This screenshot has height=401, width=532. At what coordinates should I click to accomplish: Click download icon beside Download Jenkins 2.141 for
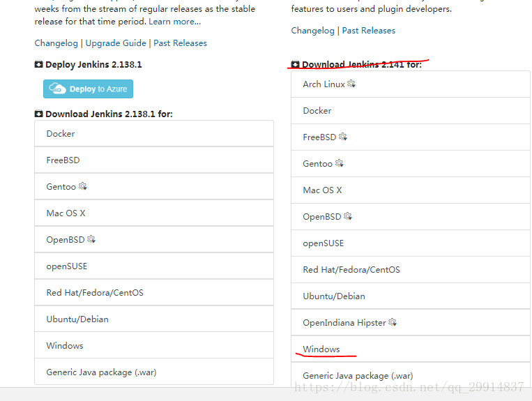coord(295,64)
